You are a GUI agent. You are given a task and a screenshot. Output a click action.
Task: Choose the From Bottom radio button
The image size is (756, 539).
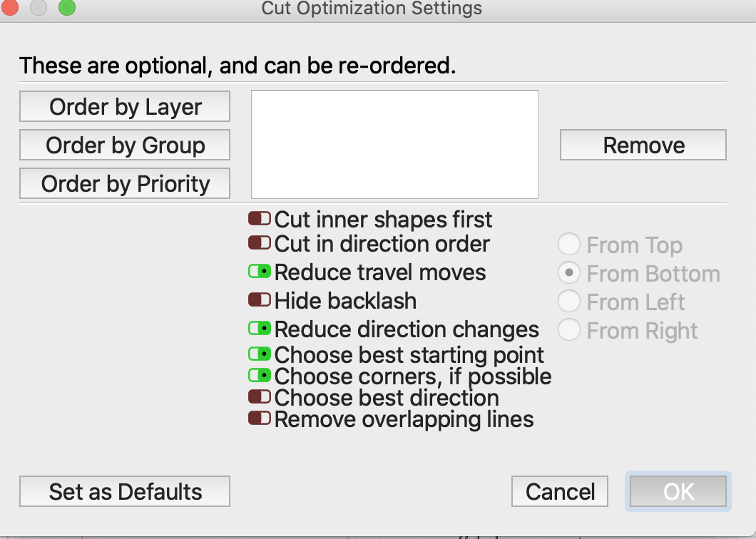[x=569, y=273]
